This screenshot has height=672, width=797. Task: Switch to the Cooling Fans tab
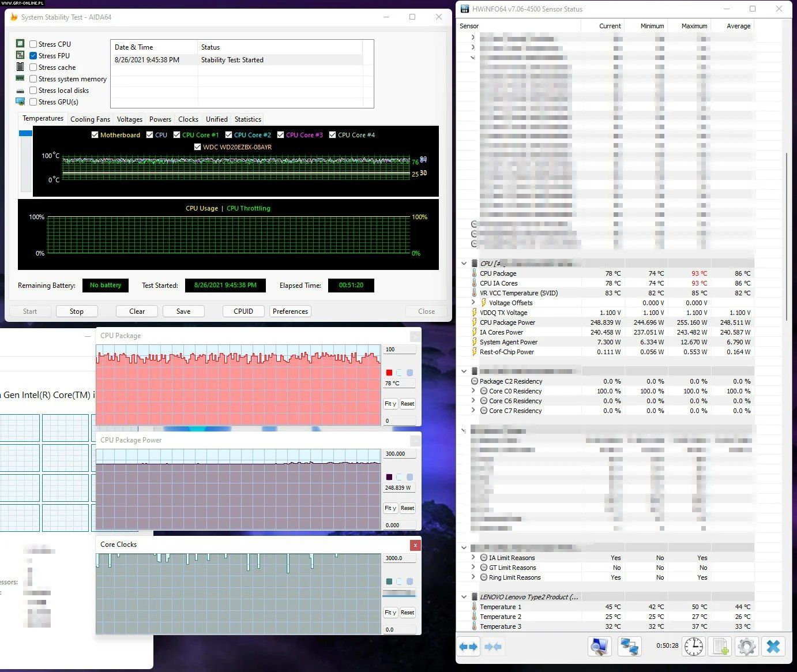pos(90,119)
